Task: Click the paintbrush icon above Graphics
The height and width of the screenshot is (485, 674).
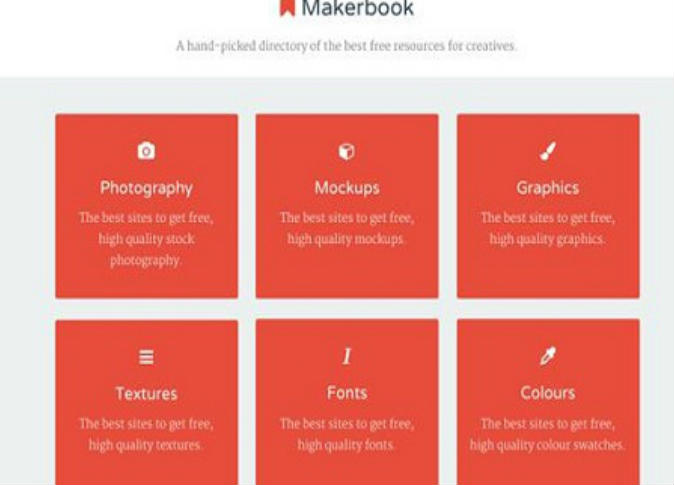Action: pyautogui.click(x=548, y=151)
